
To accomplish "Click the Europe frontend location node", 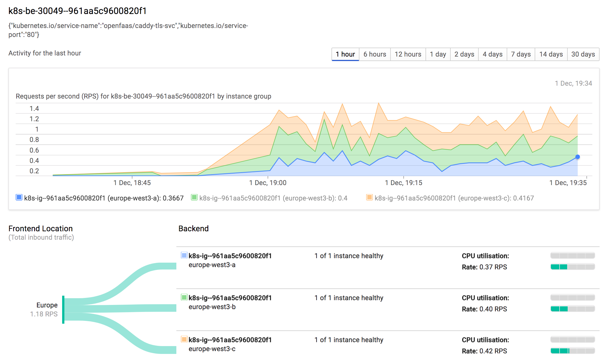I will click(63, 309).
